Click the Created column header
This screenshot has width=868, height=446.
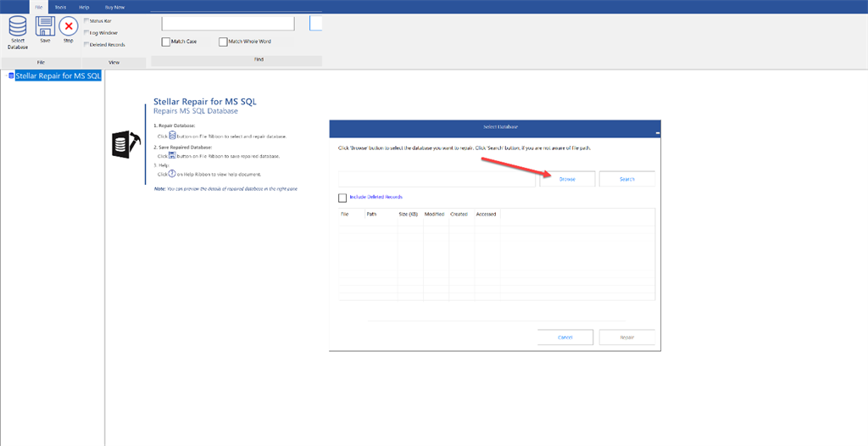(x=459, y=214)
